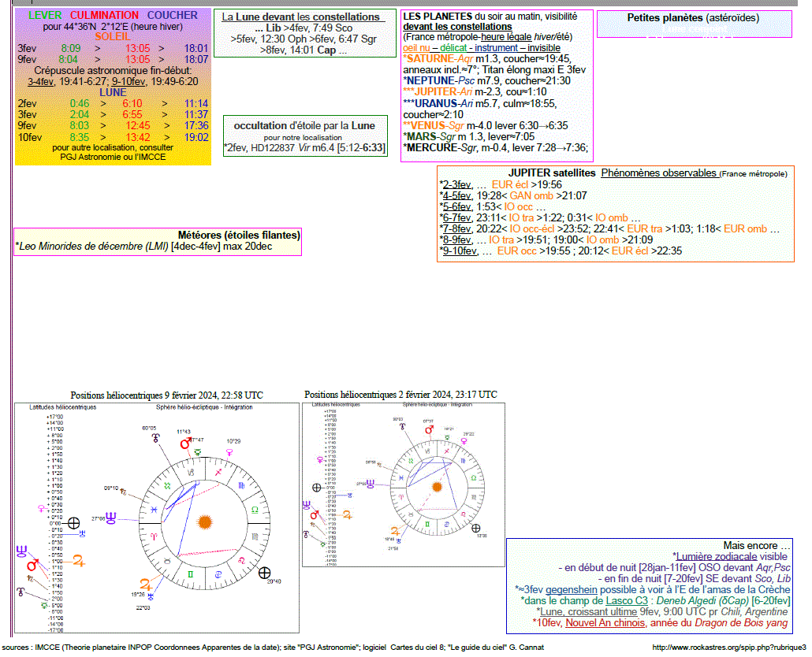Screen dimensions: 812x657
Task: Click underlined 'devant les constellations' in planets box
Action: (x=457, y=26)
